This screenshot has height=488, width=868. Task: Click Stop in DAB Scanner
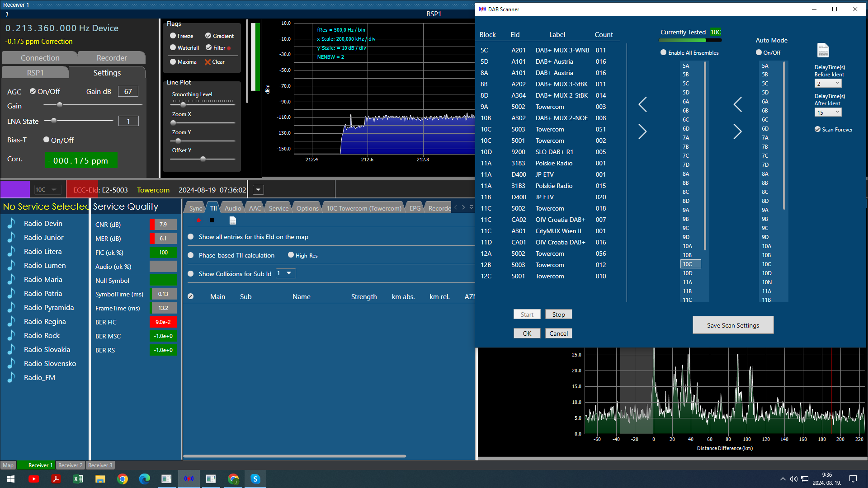click(558, 314)
